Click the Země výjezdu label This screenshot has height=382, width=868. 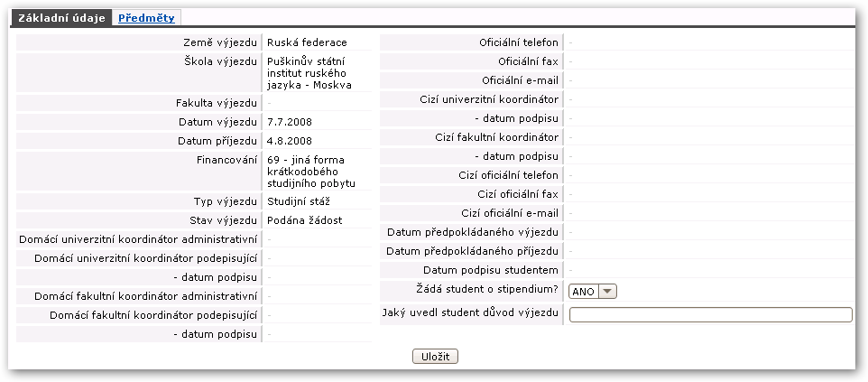pos(220,42)
